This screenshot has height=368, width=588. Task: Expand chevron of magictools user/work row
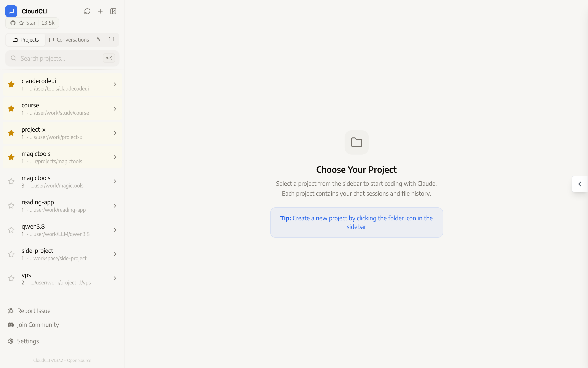point(115,181)
